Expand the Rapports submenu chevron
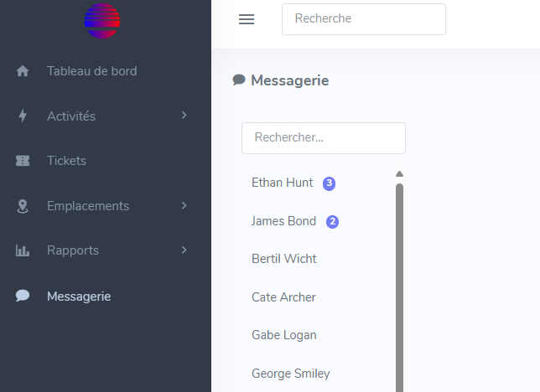Image resolution: width=540 pixels, height=392 pixels. point(184,250)
